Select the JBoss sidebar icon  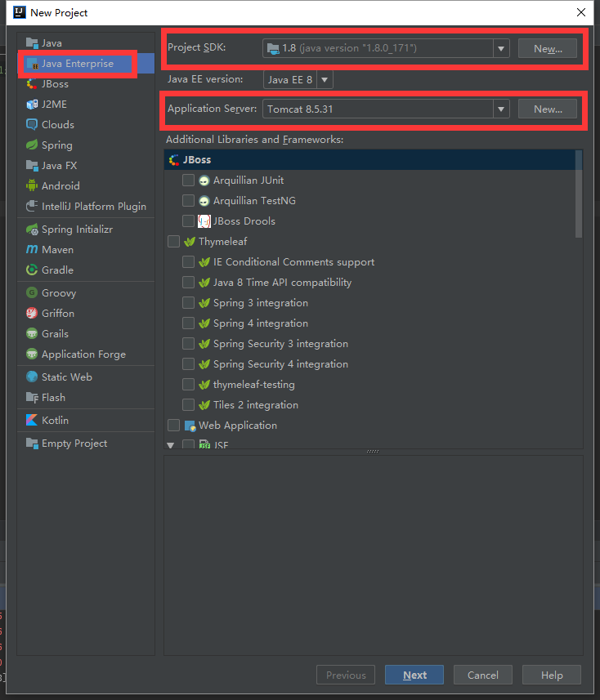tap(32, 84)
